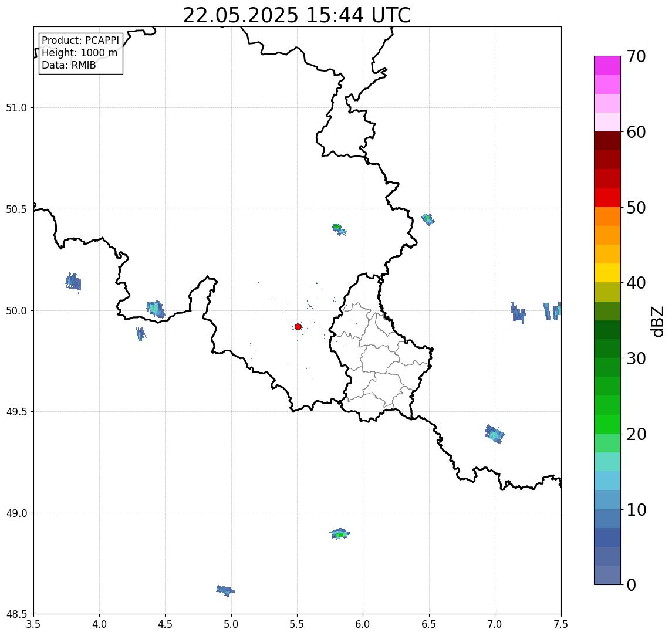Click the longitude label 5.0
Image resolution: width=672 pixels, height=636 pixels.
(231, 624)
